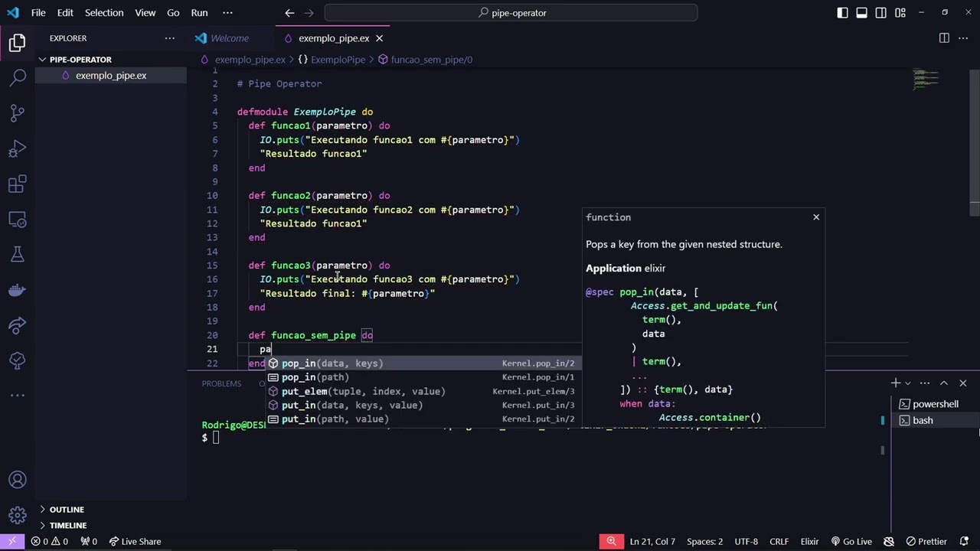Viewport: 980px width, 551px height.
Task: Go back using the navigation arrow
Action: tap(289, 12)
